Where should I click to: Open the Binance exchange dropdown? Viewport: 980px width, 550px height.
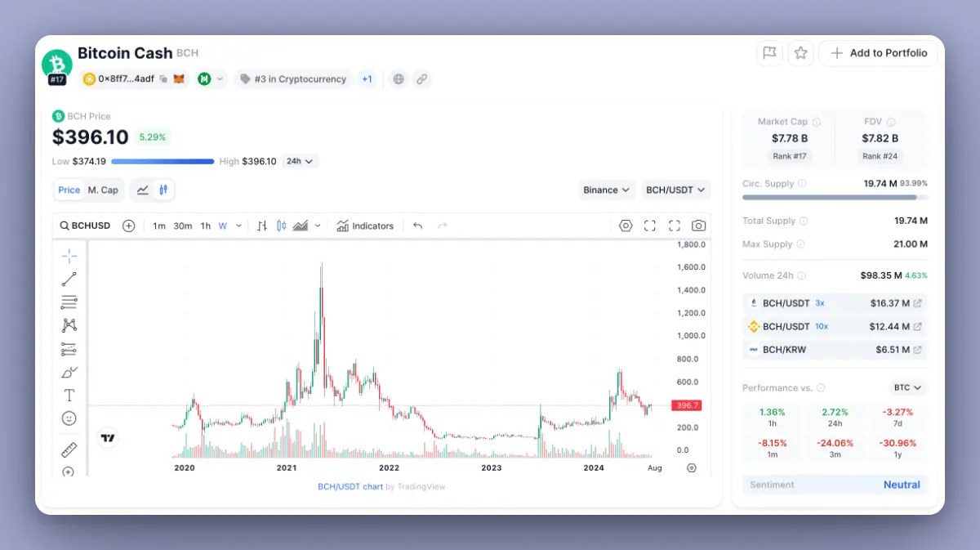(606, 190)
